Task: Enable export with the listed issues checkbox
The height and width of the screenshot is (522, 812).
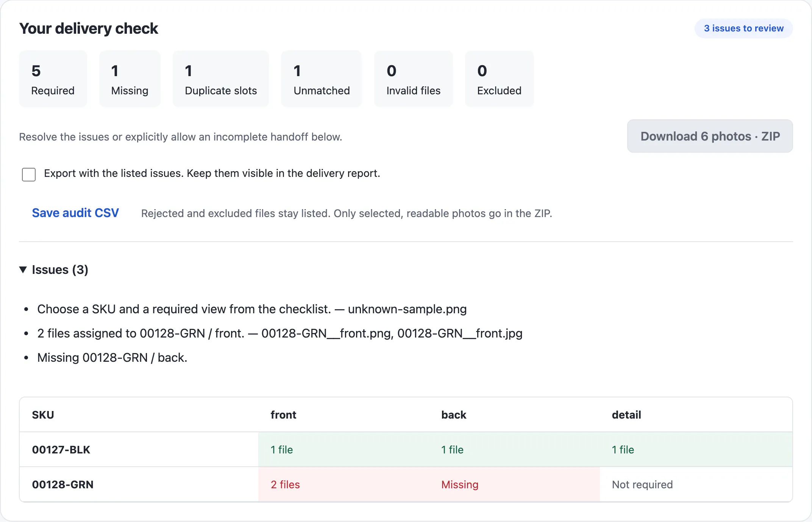Action: tap(29, 174)
